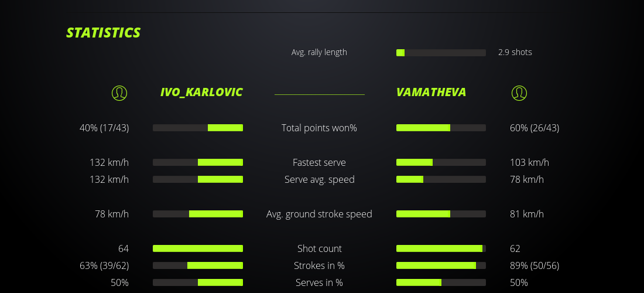Click the 60% (26/43) points value
The width and height of the screenshot is (644, 293).
click(535, 128)
